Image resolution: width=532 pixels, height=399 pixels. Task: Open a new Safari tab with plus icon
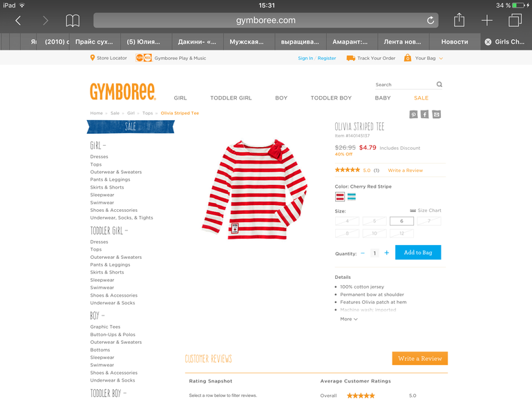coord(487,20)
